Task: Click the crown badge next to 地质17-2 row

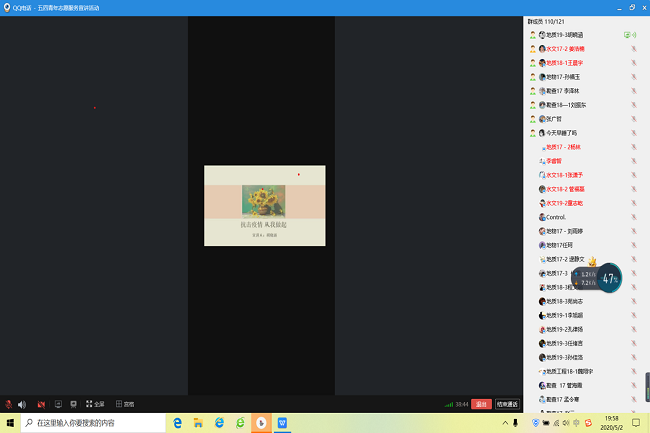Action: [x=592, y=261]
